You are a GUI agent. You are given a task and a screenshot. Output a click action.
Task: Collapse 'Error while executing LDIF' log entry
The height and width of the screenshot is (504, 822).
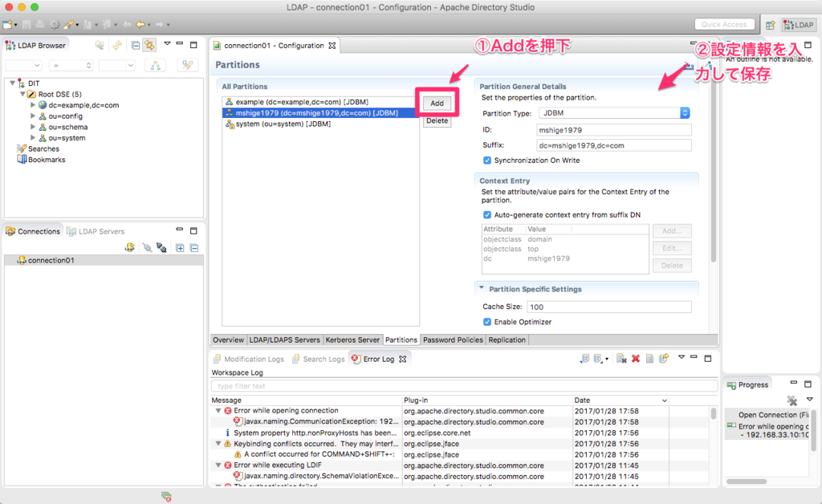tap(218, 465)
